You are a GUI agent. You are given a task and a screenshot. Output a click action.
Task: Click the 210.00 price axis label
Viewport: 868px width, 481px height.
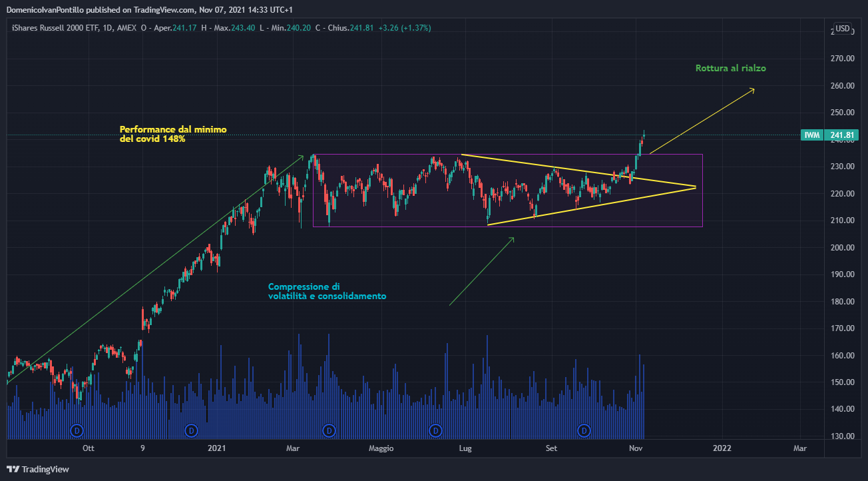(x=841, y=221)
